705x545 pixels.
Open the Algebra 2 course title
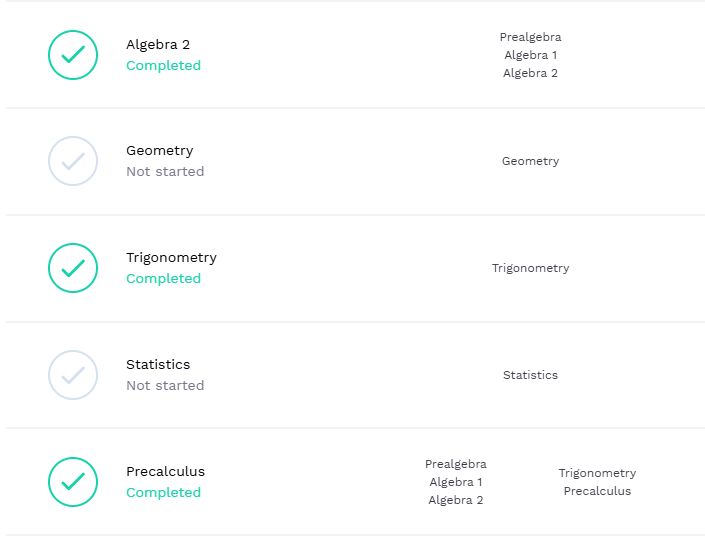158,45
